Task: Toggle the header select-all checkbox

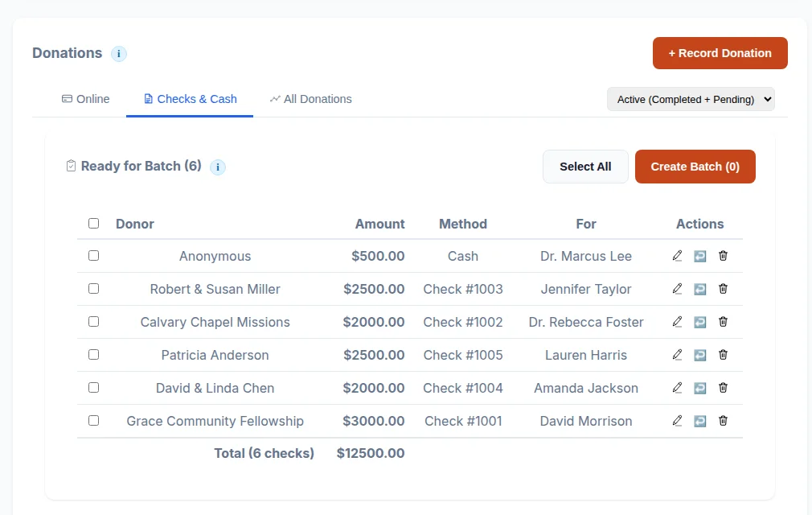Action: (94, 224)
